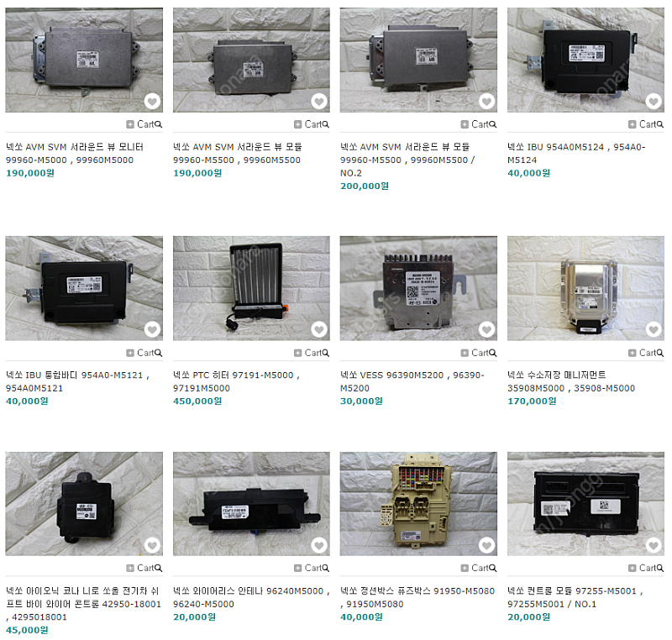Click cart plus icon under 35908M5000 hydrogen module

click(x=633, y=353)
